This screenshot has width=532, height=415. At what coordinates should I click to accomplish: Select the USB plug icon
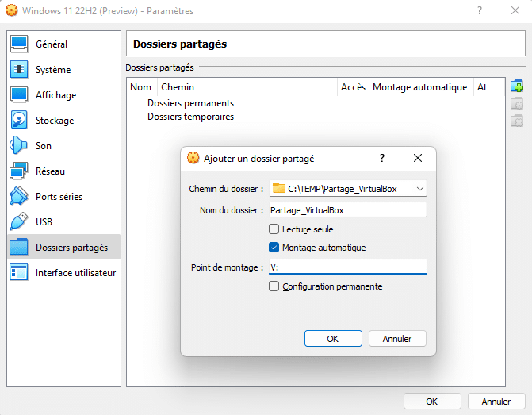coord(20,222)
